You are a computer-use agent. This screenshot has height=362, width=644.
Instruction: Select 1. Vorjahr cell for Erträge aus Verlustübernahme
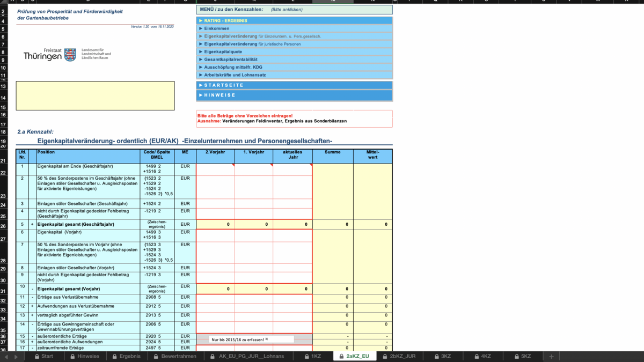[254, 298]
